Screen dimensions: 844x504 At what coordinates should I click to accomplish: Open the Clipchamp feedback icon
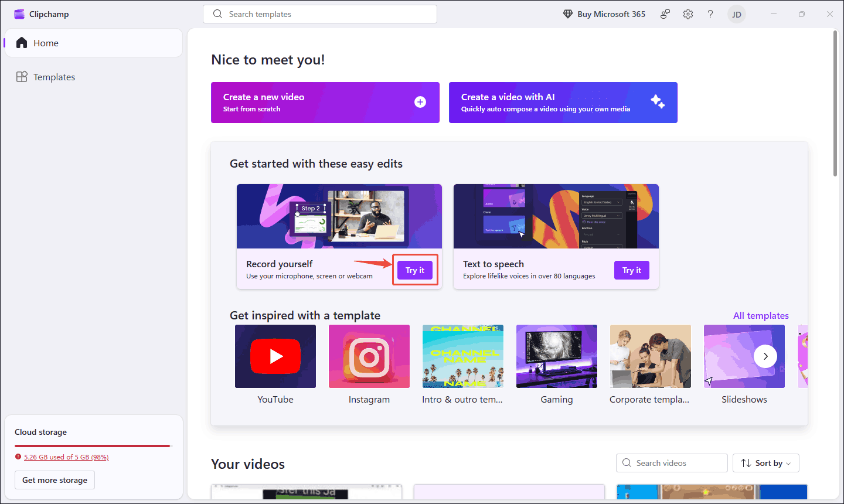tap(665, 13)
